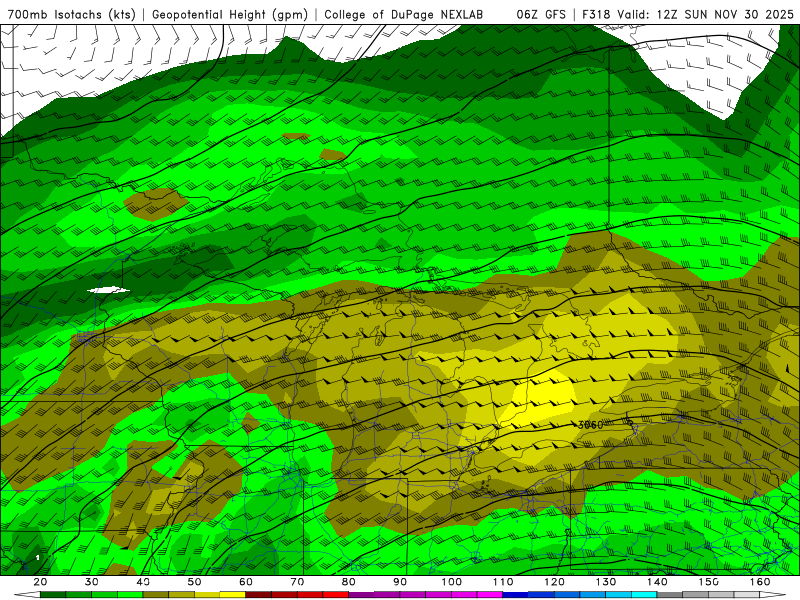Click the small white patch in the dark green area
The height and width of the screenshot is (600, 800).
[108, 290]
